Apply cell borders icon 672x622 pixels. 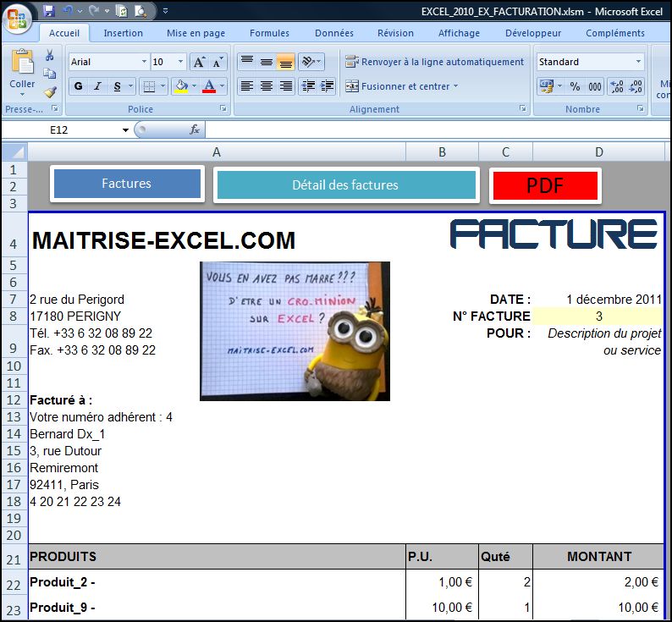(x=149, y=86)
